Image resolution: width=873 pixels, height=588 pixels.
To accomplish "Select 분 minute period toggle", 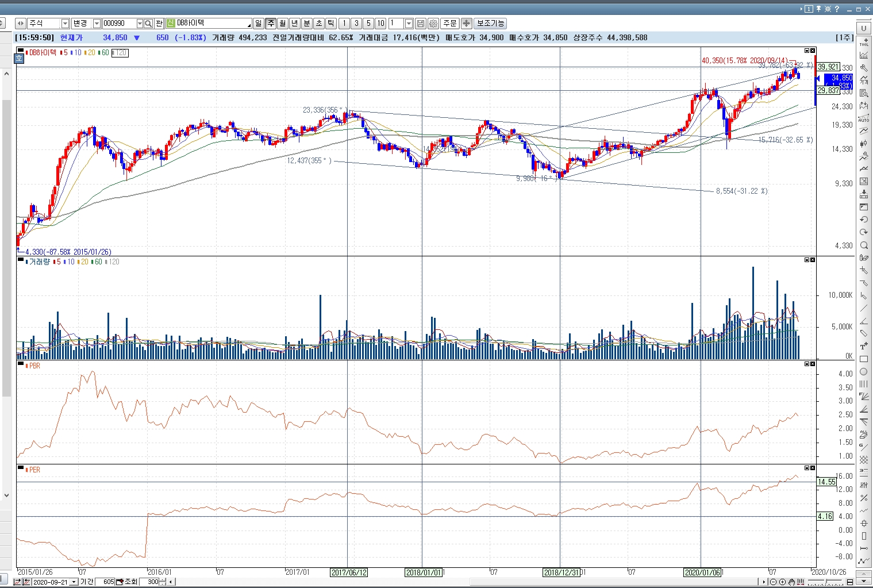I will (x=307, y=24).
